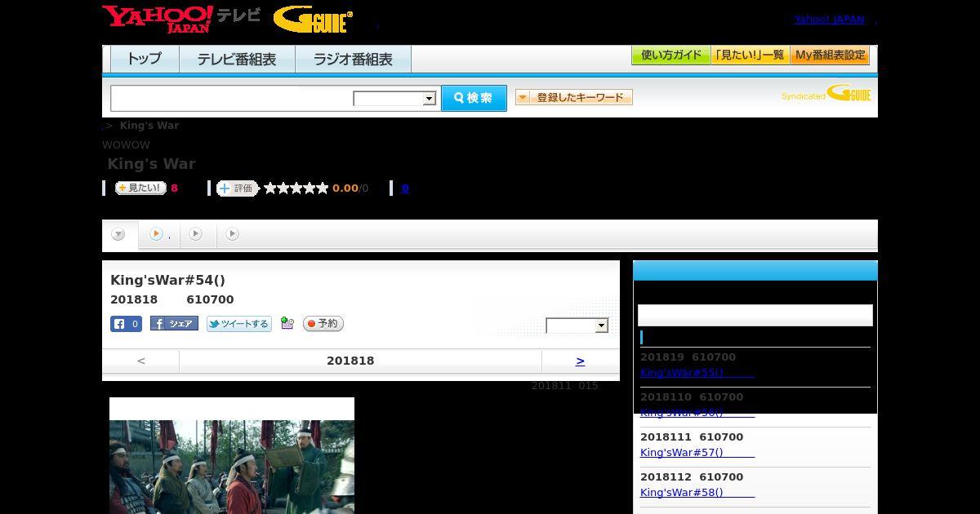Click the King's War breadcrumb text
Viewport: 980px width, 514px height.
pyautogui.click(x=149, y=125)
